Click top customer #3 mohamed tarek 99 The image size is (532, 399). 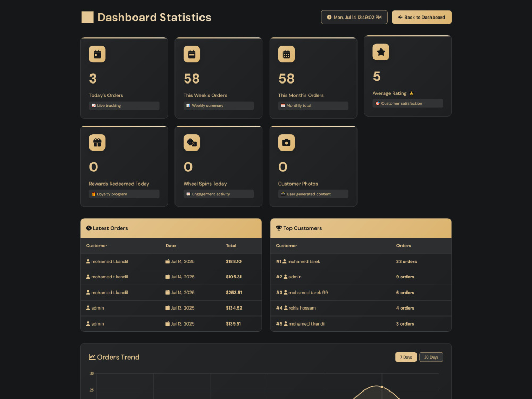click(302, 293)
